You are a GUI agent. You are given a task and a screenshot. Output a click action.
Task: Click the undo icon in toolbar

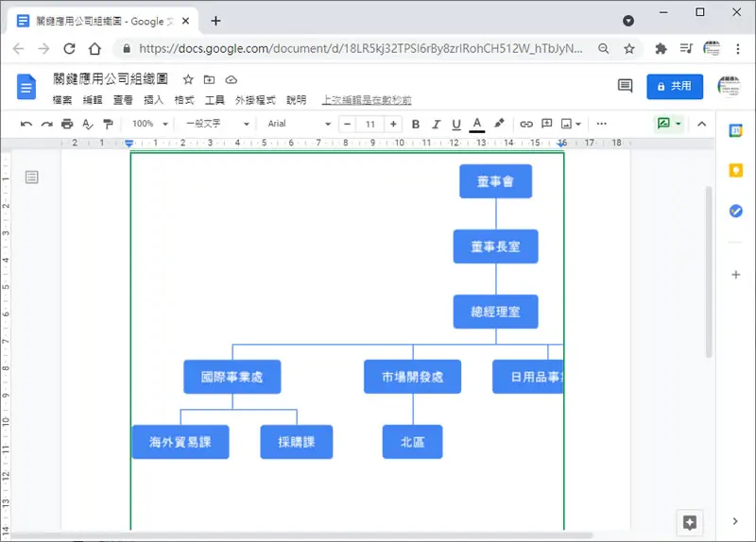pos(26,125)
